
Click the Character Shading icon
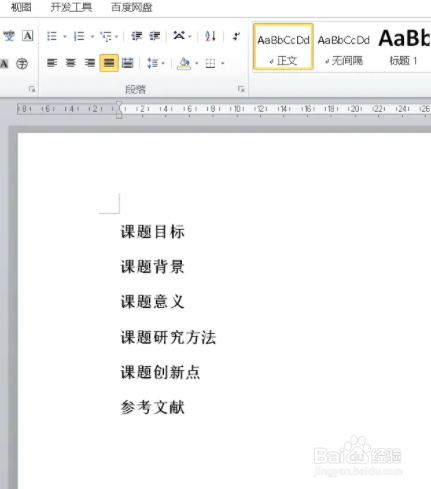tap(4, 63)
